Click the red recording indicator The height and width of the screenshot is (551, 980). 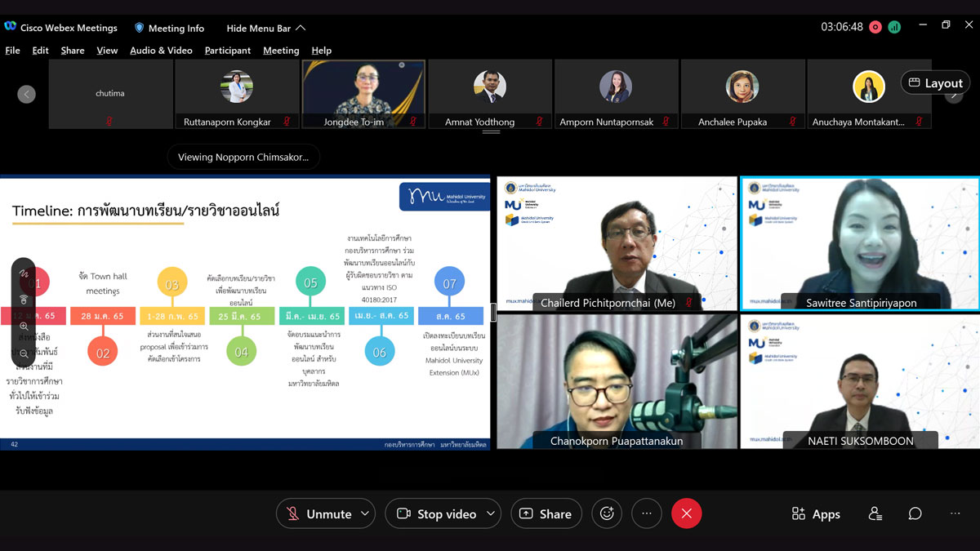(875, 27)
